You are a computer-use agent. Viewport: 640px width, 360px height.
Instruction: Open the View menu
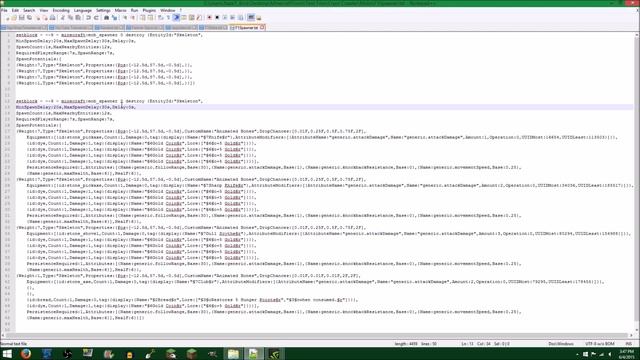click(44, 10)
